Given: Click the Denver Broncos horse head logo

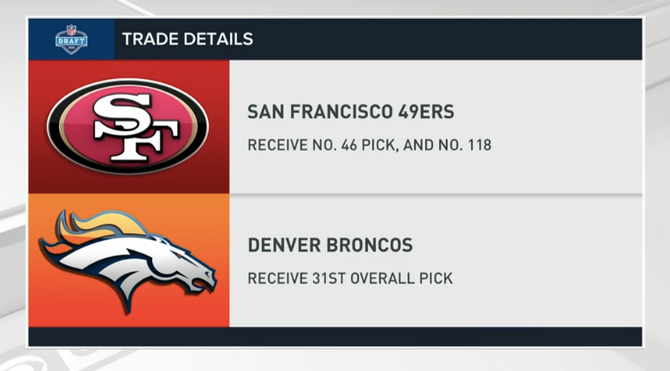Looking at the screenshot, I should 128,260.
